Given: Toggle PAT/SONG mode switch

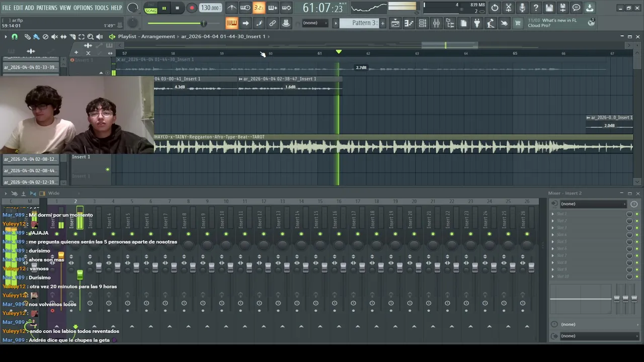Looking at the screenshot, I should (150, 8).
